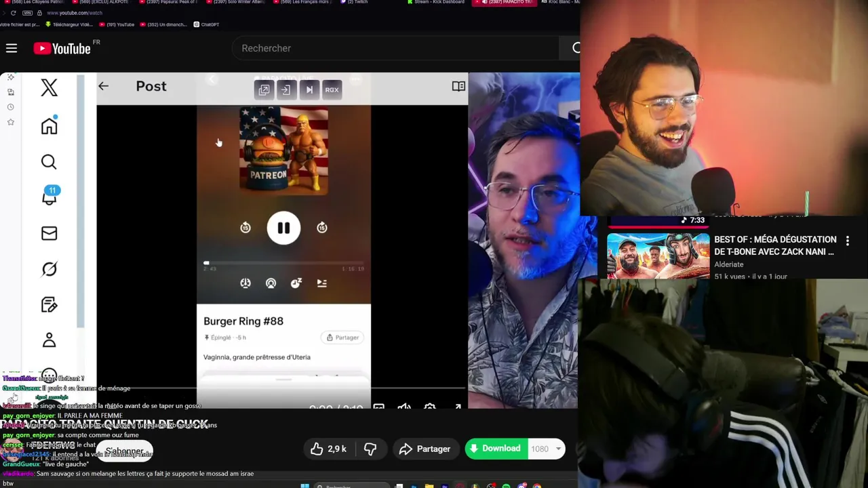
Task: Click the enter-arrow overlay toolbar icon
Action: coord(285,89)
